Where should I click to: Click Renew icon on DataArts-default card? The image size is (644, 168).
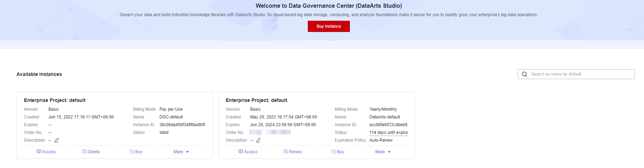[286, 151]
